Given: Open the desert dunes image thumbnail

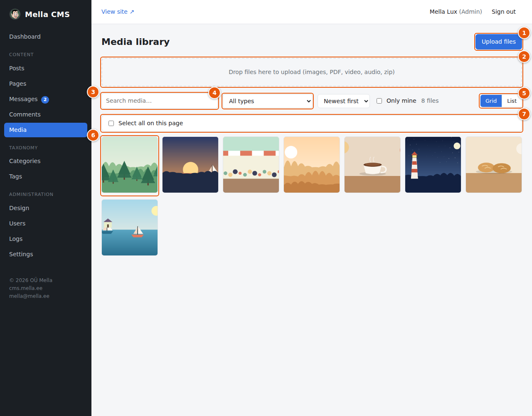Looking at the screenshot, I should pyautogui.click(x=312, y=165).
